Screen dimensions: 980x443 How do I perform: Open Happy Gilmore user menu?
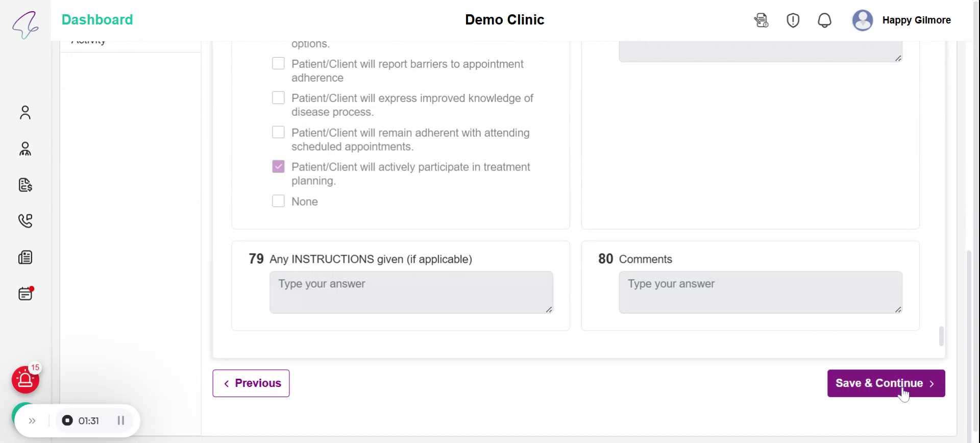916,20
